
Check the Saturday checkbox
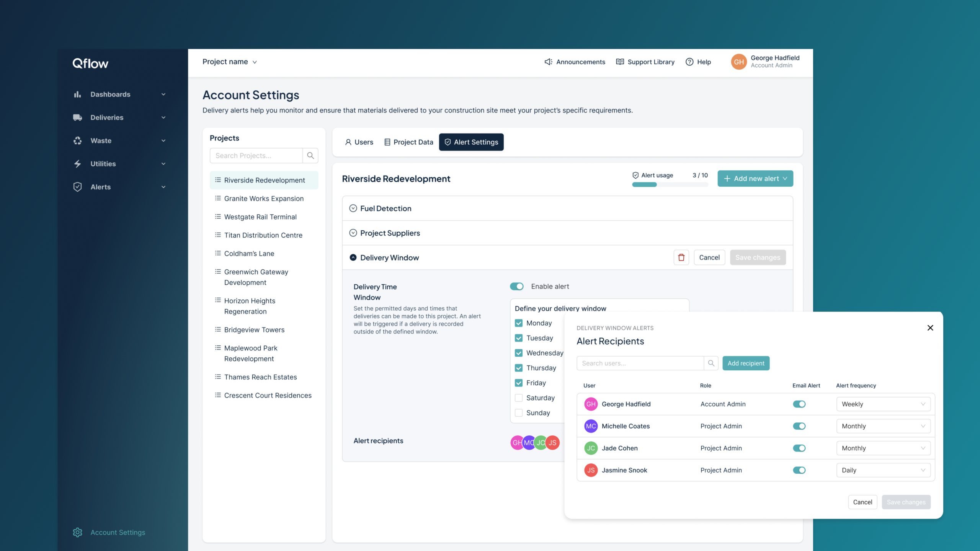pos(519,398)
